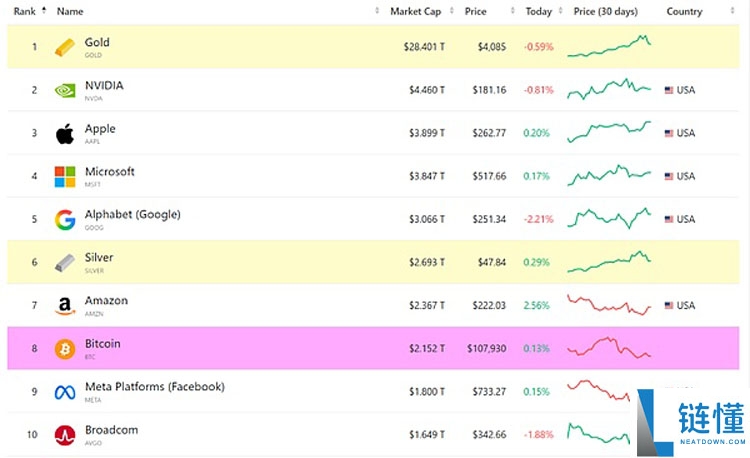Open the Silver asset link
The image size is (750, 458).
pyautogui.click(x=99, y=257)
